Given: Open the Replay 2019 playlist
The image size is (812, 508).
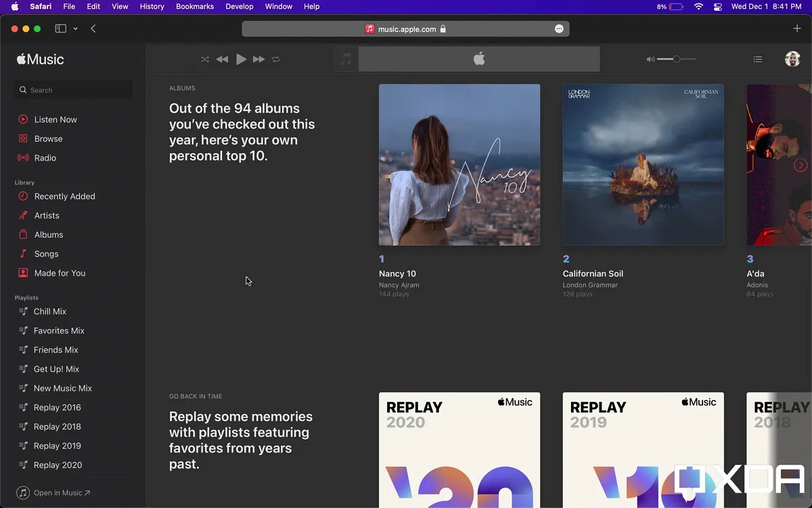Looking at the screenshot, I should pos(57,446).
